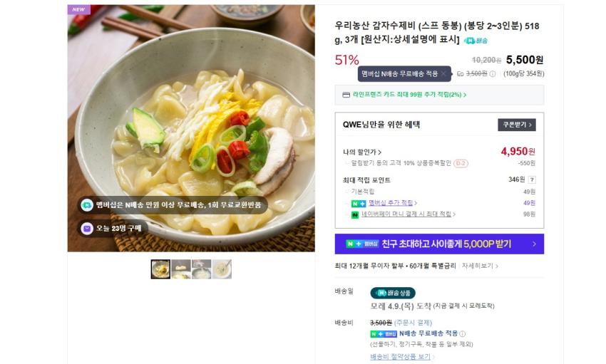Open 배송비 절약상품 보기 link

click(402, 356)
